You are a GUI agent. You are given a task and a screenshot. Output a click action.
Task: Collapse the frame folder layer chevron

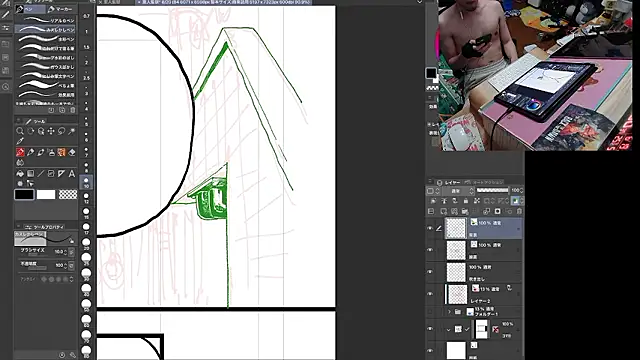coord(449,329)
